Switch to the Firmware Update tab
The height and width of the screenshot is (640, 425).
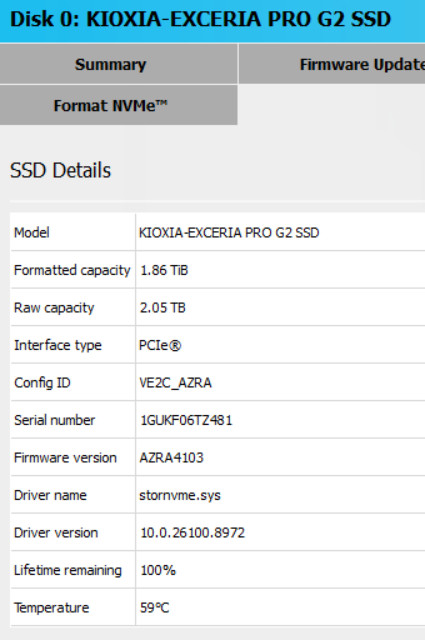coord(332,64)
